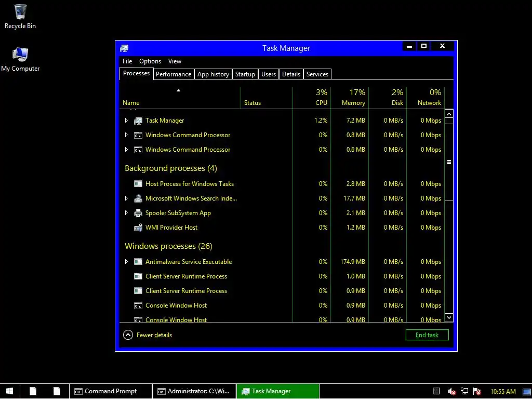Open the Windows Start button
Image resolution: width=532 pixels, height=399 pixels.
(10, 391)
